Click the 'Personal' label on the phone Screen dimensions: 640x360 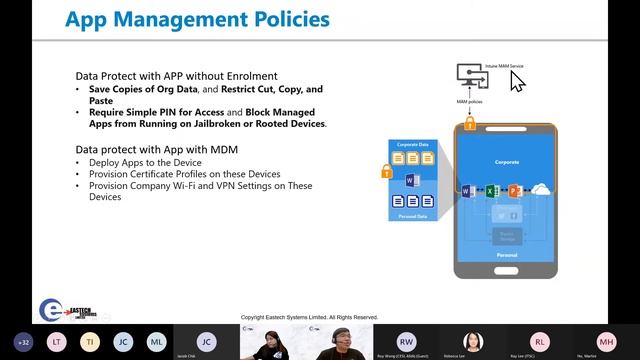tap(507, 255)
